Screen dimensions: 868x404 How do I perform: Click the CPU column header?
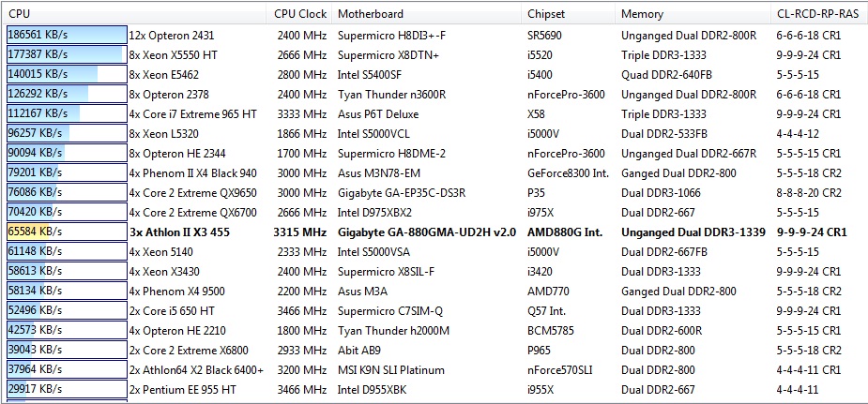coord(131,13)
